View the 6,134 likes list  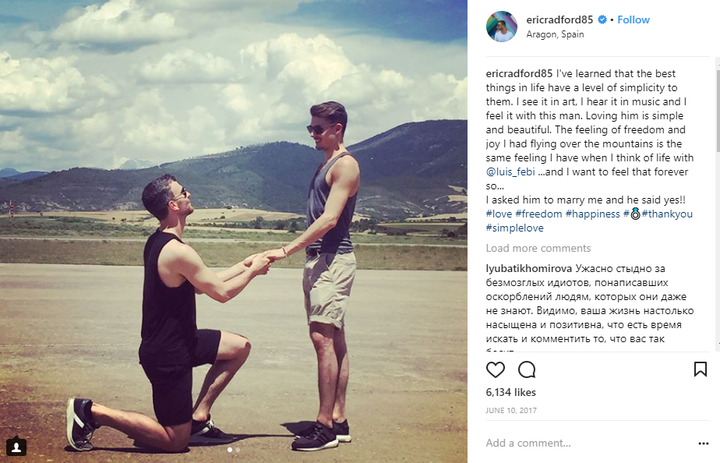tap(511, 392)
